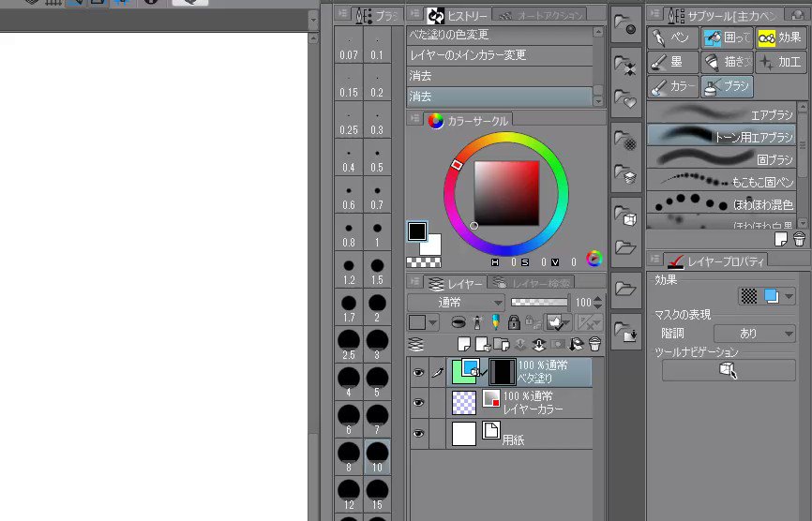Select the レイヤープロパティ tab
The image size is (812, 521).
pos(715,261)
